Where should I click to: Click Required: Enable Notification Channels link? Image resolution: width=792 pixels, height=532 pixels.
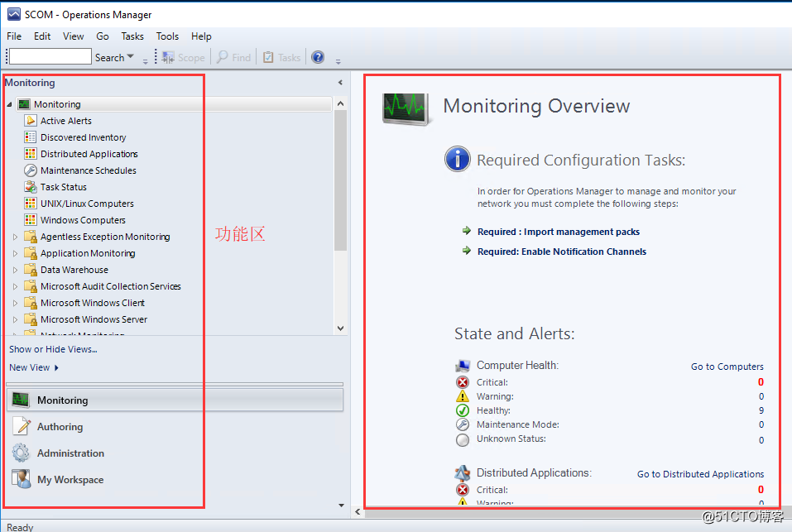pyautogui.click(x=562, y=252)
